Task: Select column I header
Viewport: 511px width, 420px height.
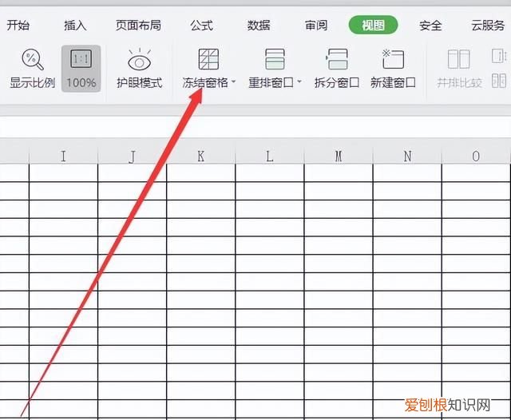Action: [64, 156]
